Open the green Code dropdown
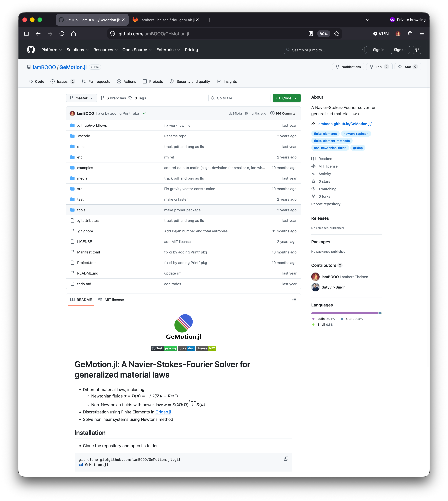The height and width of the screenshot is (501, 448). [x=286, y=98]
